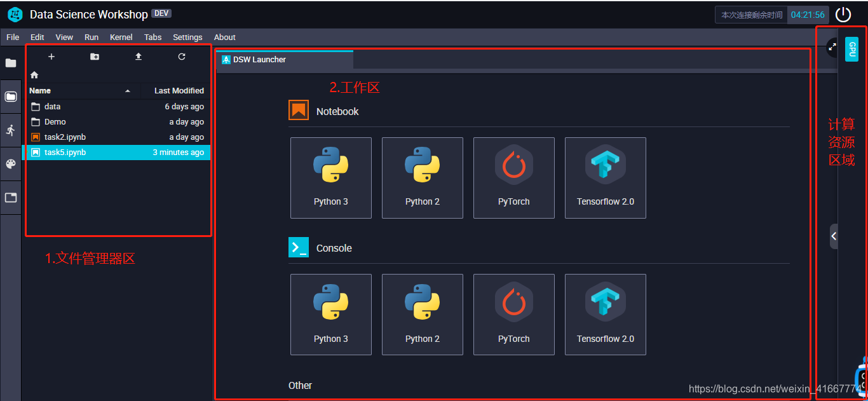The height and width of the screenshot is (401, 868).
Task: Launch a Python 2 notebook
Action: (x=423, y=178)
